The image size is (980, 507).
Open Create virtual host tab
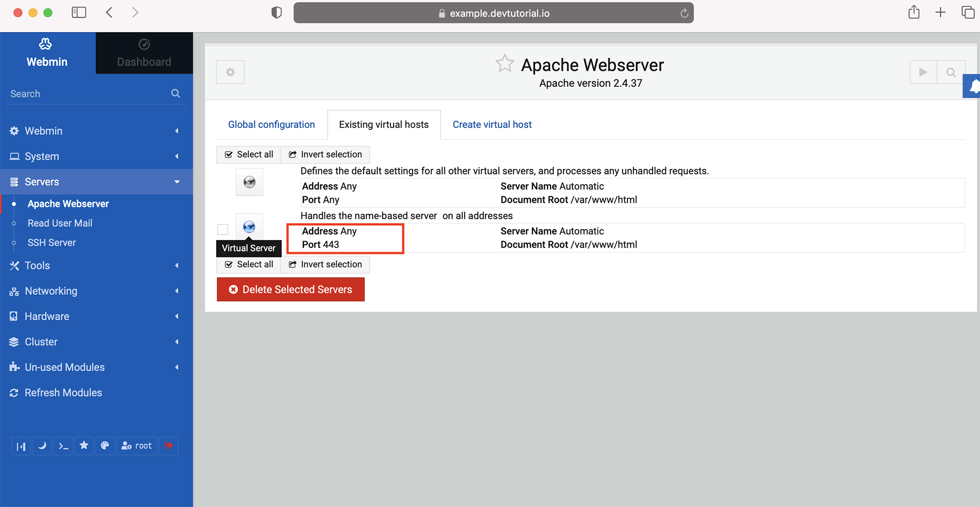coord(492,124)
